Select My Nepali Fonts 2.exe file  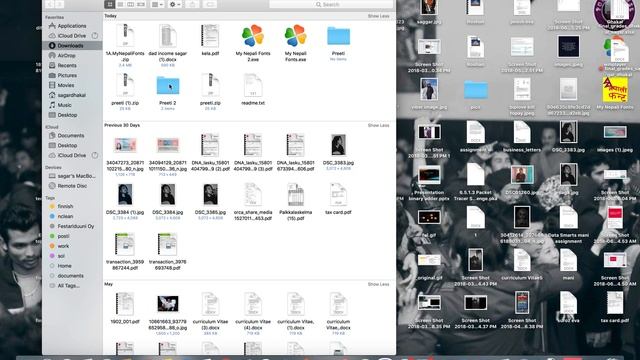[253, 36]
